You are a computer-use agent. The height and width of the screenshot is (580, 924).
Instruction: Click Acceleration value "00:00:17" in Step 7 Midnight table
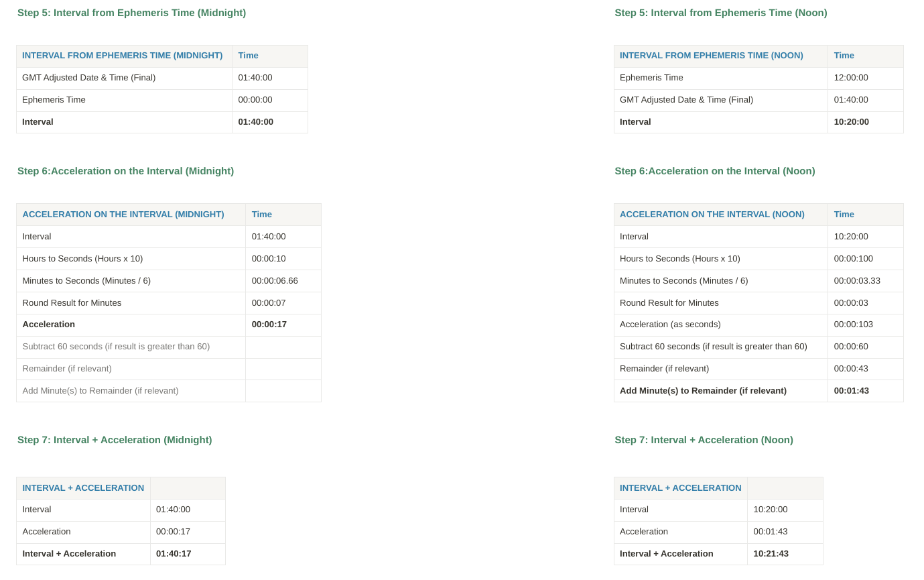(x=173, y=532)
